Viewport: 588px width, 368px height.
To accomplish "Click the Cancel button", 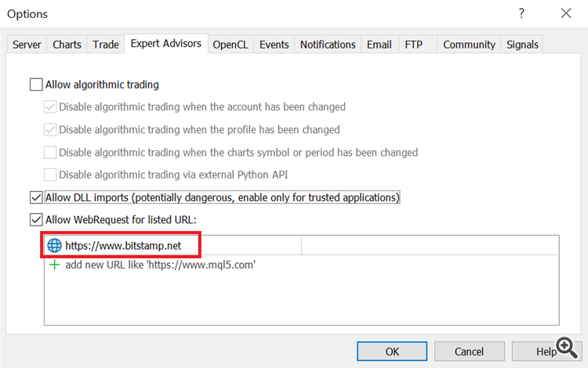I will [469, 352].
